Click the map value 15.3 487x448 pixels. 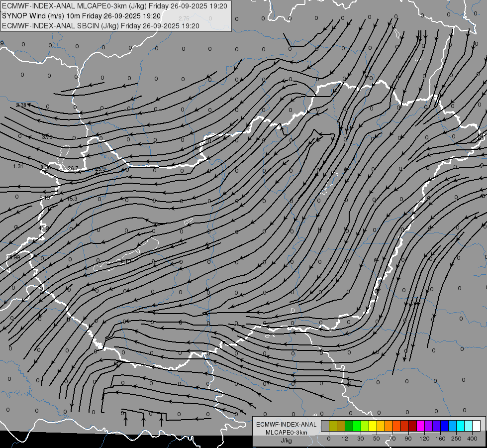(x=72, y=199)
